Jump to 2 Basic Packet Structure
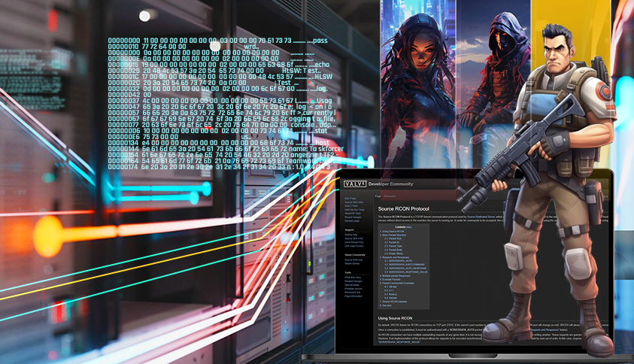This screenshot has width=634, height=364. coord(393,235)
